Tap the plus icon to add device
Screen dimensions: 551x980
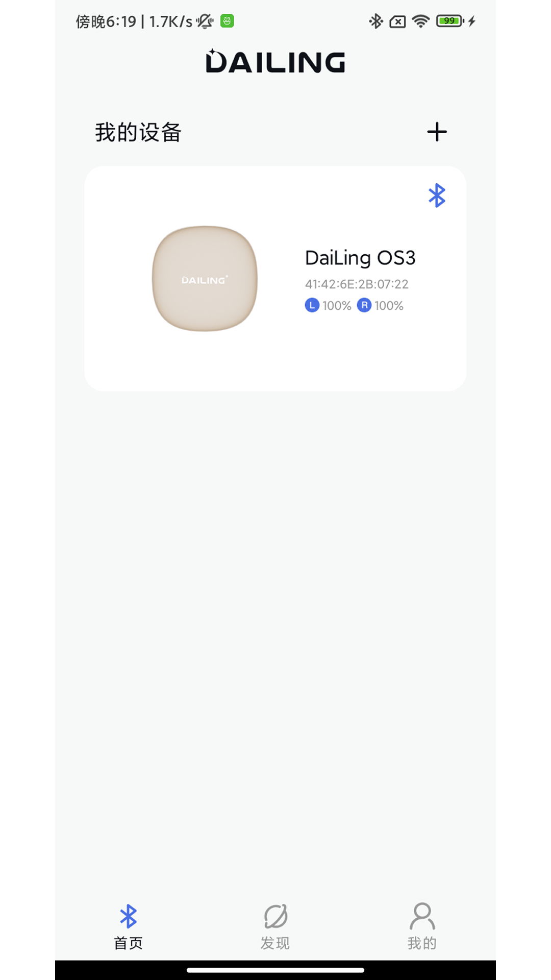(437, 132)
